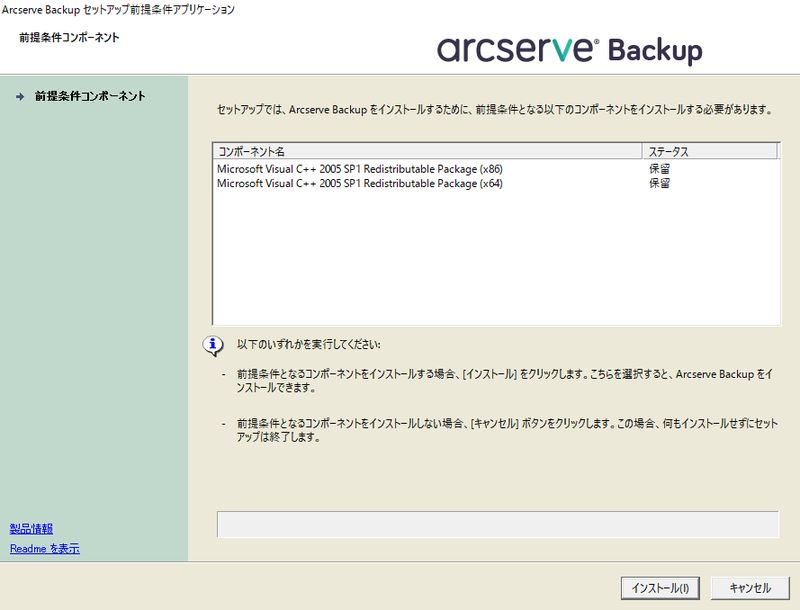Click the setup instructions paragraph about インストール

click(x=490, y=381)
